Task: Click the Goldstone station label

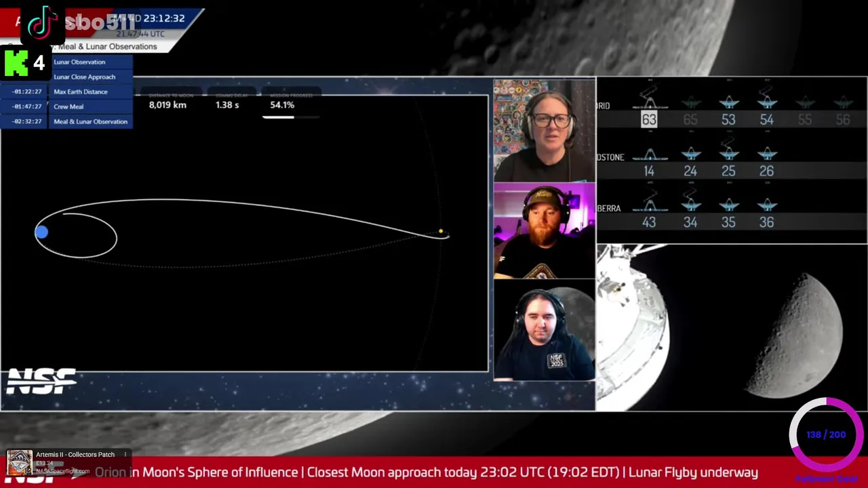Action: point(610,157)
